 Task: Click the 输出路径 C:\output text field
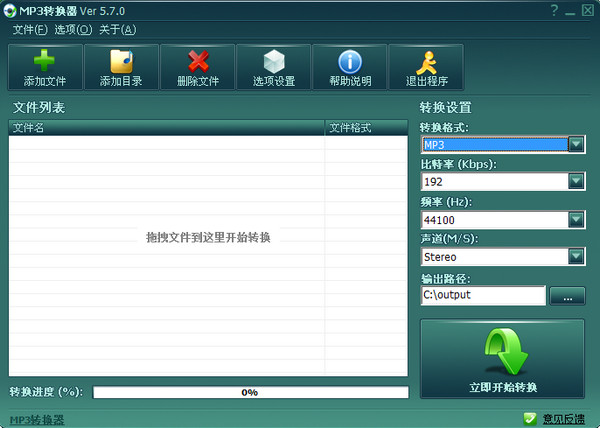482,296
